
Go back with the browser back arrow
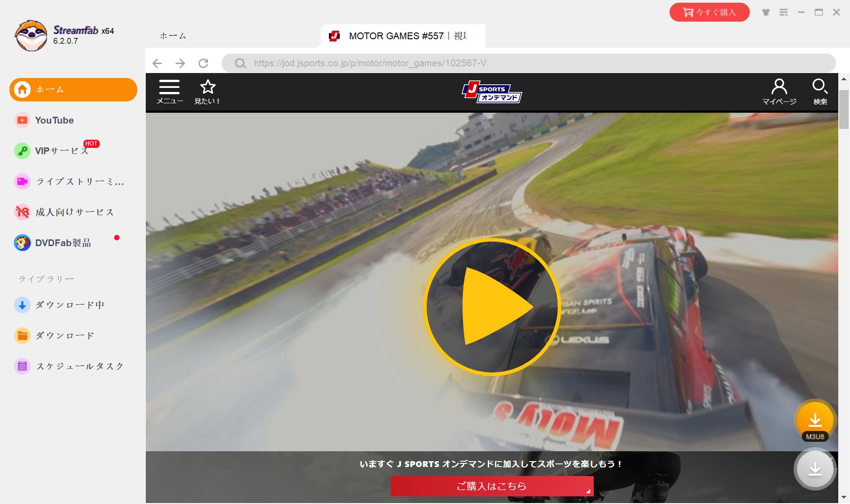157,63
